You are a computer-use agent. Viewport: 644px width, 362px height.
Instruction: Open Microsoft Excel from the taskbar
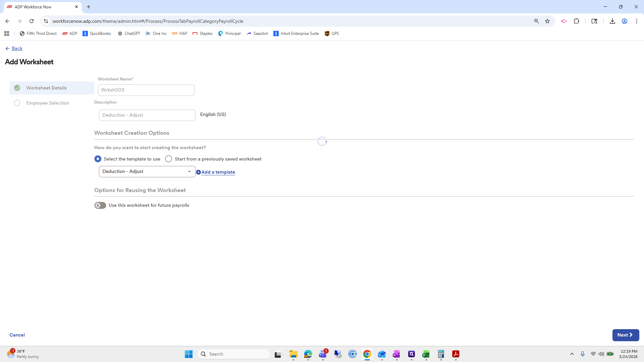coord(426,354)
